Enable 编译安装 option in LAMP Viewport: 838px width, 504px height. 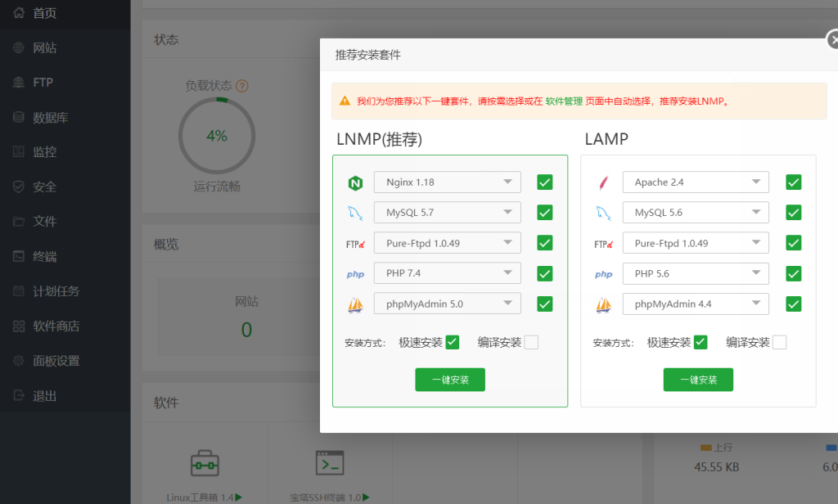tap(780, 342)
